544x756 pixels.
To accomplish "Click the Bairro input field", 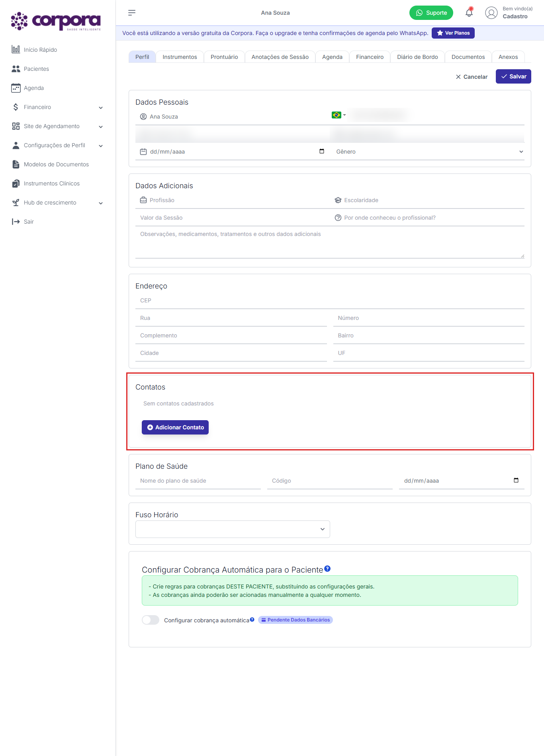I will [429, 335].
